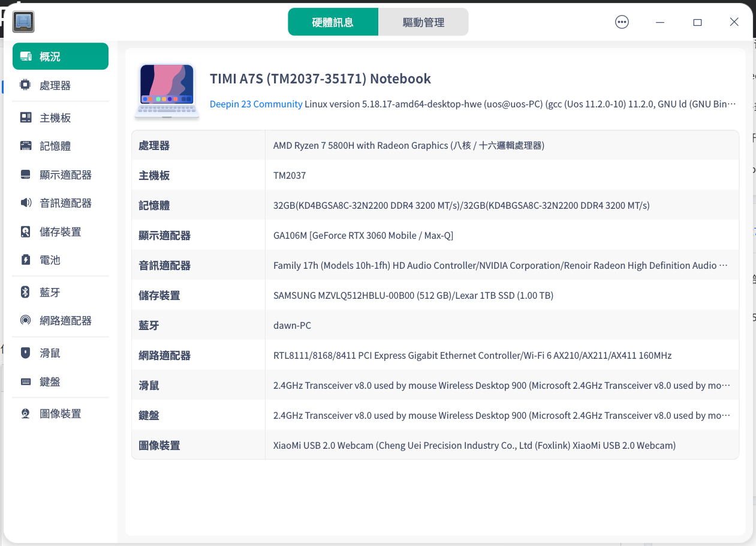
Task: Go to 圖像裝置 in the sidebar
Action: pos(61,413)
